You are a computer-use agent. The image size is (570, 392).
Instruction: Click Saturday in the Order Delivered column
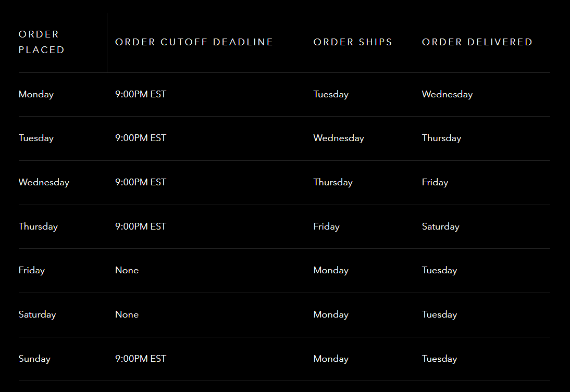pos(441,226)
